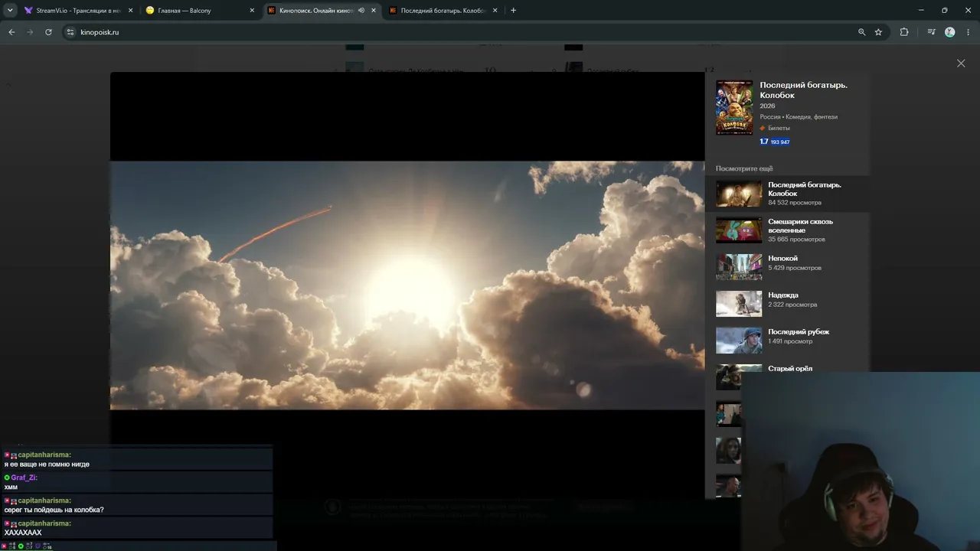The height and width of the screenshot is (551, 980).
Task: Open a new browser tab
Action: pyautogui.click(x=513, y=11)
